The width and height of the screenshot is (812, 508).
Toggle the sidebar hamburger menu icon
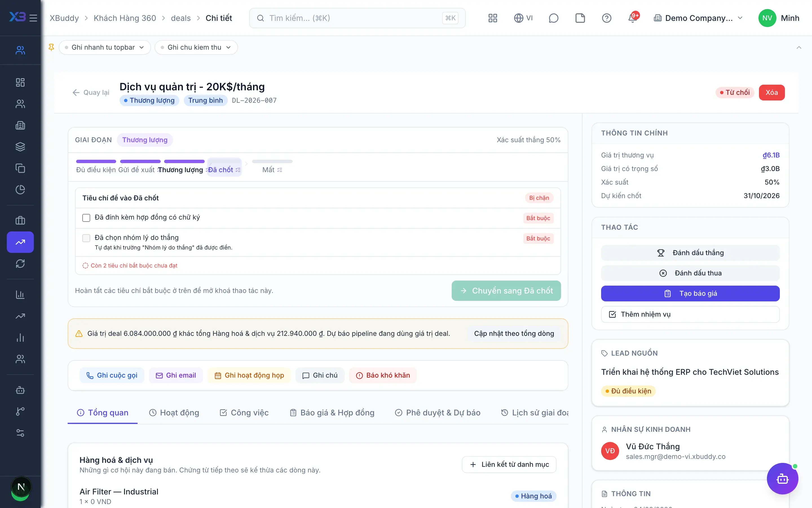(x=33, y=18)
